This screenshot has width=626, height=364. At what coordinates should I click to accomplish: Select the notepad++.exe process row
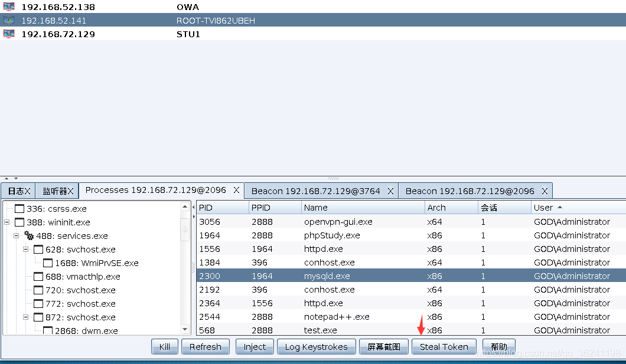click(x=411, y=317)
